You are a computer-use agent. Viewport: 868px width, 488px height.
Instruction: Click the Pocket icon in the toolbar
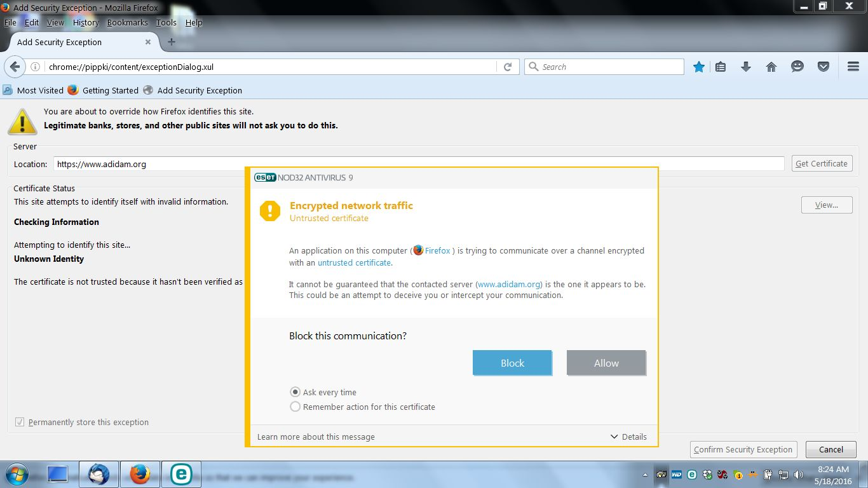[824, 67]
